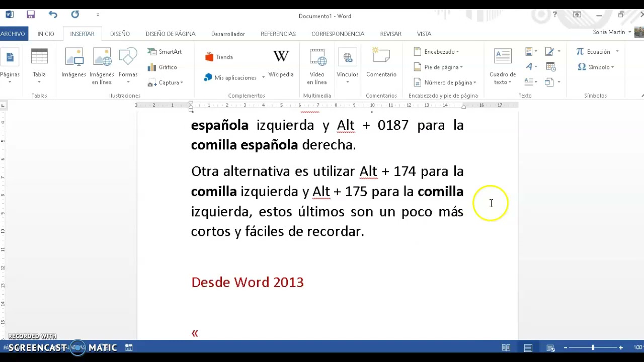This screenshot has height=362, width=644.
Task: Insert a SmartArt graphic
Action: tap(165, 52)
